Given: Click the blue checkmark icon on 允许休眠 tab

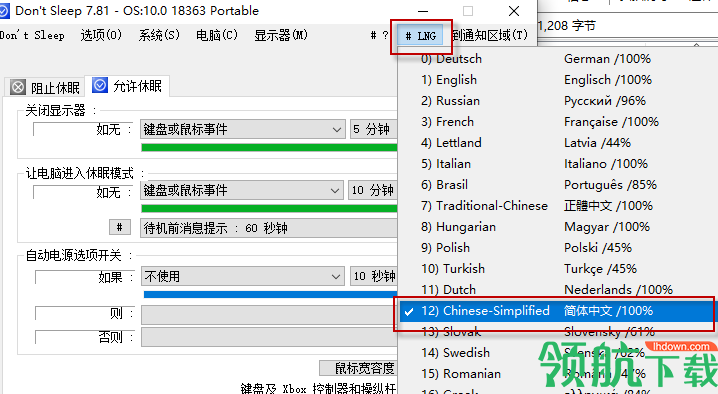Looking at the screenshot, I should [99, 85].
